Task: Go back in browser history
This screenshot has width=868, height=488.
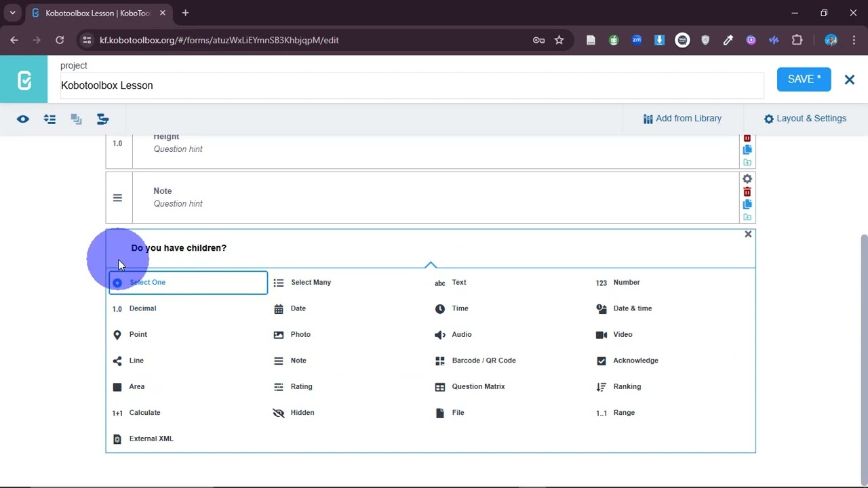Action: 14,40
